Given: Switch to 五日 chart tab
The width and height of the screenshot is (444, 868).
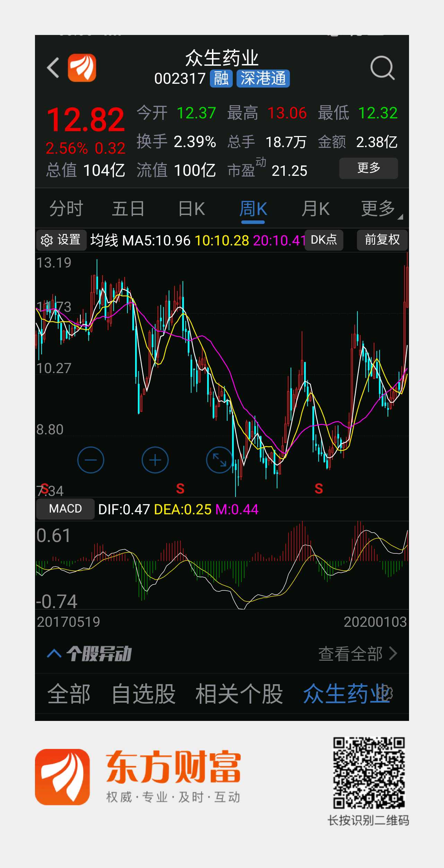Looking at the screenshot, I should (x=128, y=209).
